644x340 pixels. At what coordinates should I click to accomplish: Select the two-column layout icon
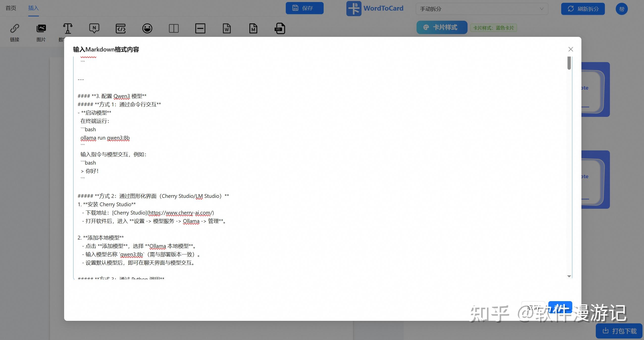(x=174, y=29)
